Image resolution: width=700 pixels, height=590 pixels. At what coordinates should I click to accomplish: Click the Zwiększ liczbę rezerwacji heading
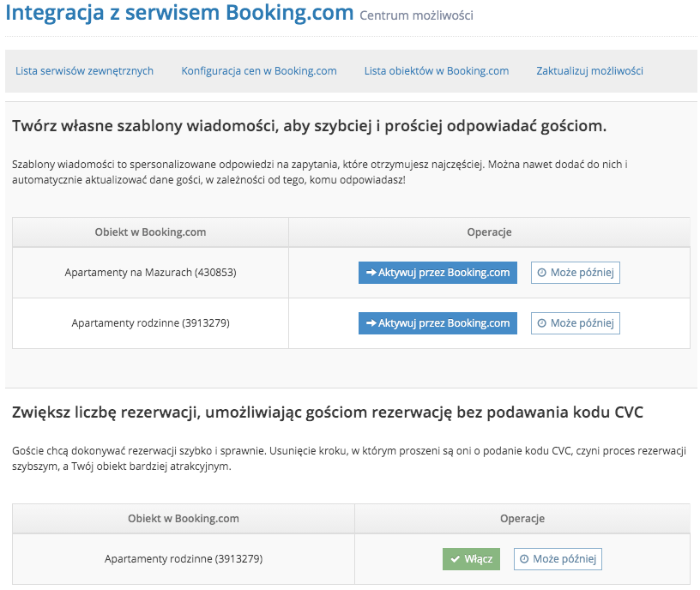pyautogui.click(x=327, y=412)
